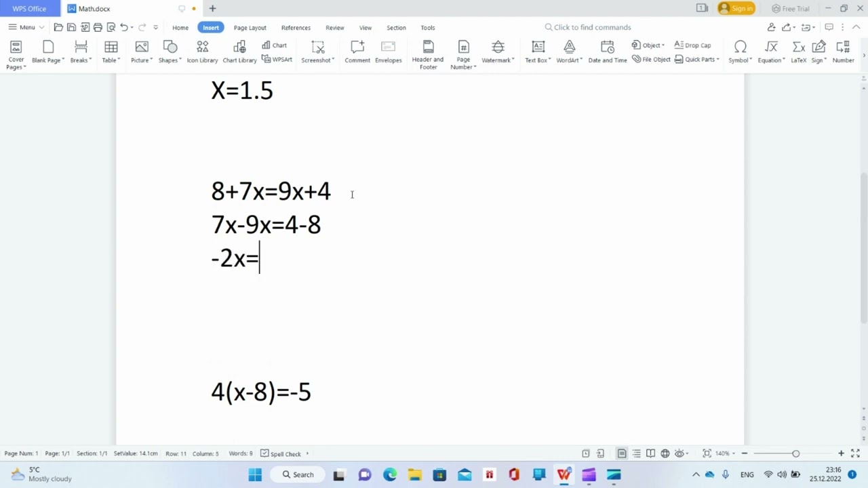Add a Comment
This screenshot has width=868, height=488.
357,53
